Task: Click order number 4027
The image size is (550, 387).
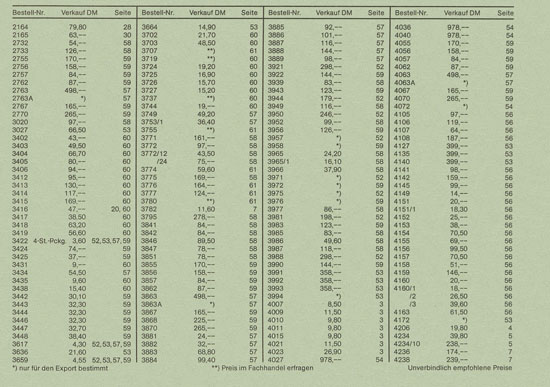Action: point(276,360)
